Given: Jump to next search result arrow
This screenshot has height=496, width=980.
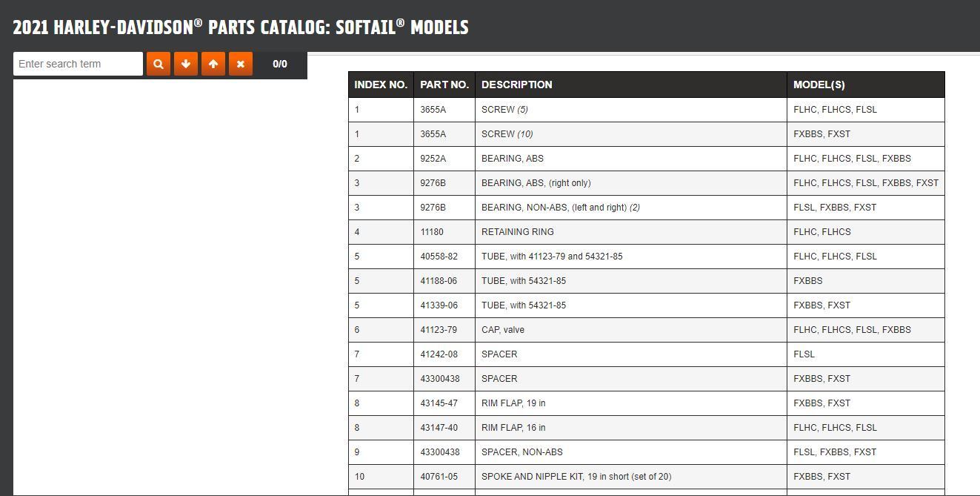Looking at the screenshot, I should coord(186,64).
